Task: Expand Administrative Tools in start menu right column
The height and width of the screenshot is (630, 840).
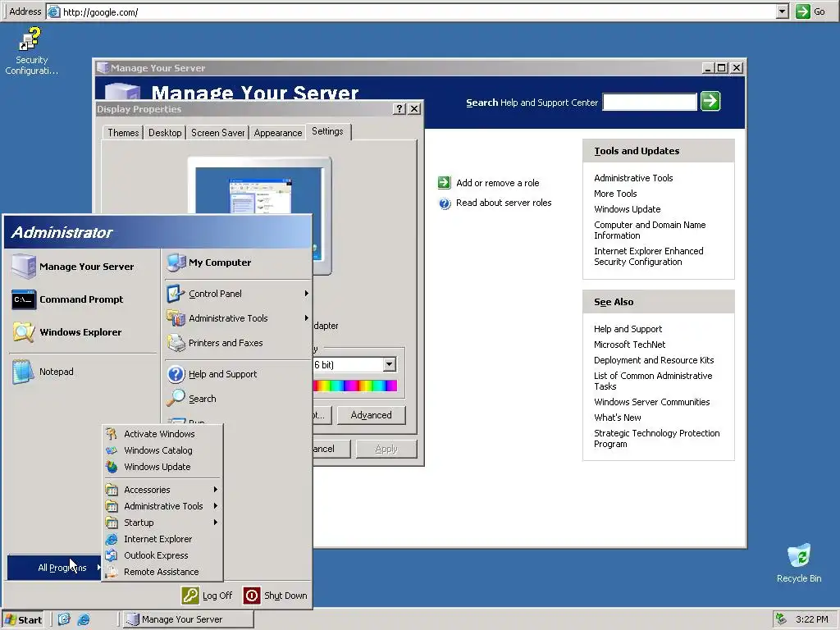Action: pyautogui.click(x=307, y=318)
